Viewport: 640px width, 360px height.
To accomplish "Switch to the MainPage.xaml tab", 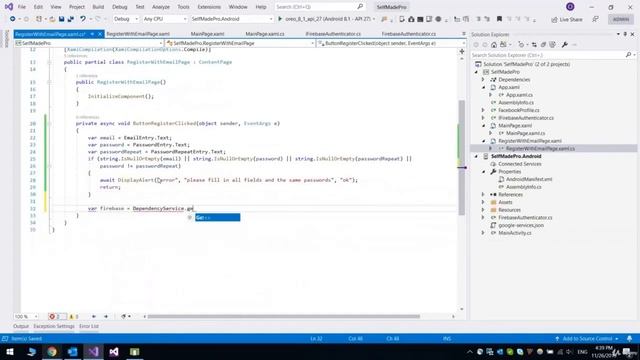I will coord(207,34).
